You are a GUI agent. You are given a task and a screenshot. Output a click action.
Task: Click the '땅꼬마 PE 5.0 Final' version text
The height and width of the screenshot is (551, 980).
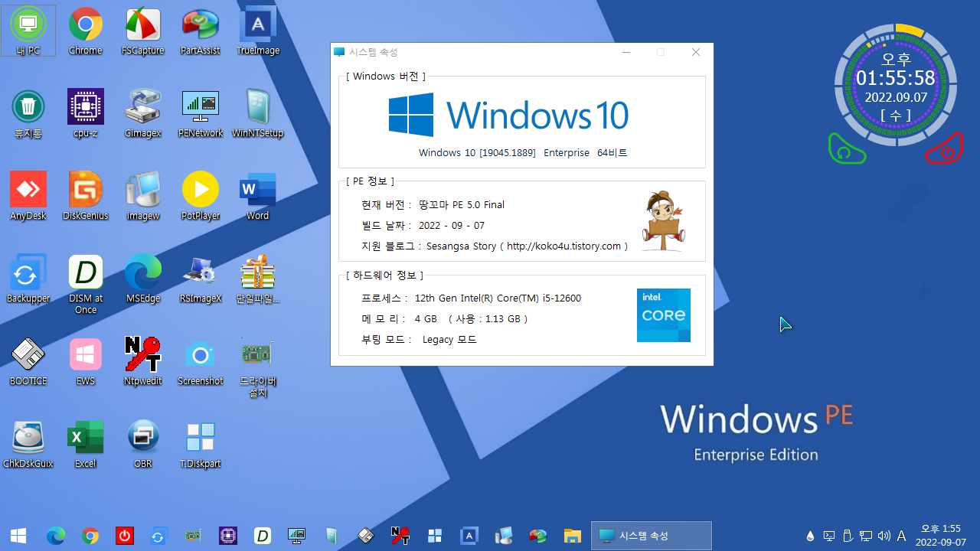[x=462, y=204]
